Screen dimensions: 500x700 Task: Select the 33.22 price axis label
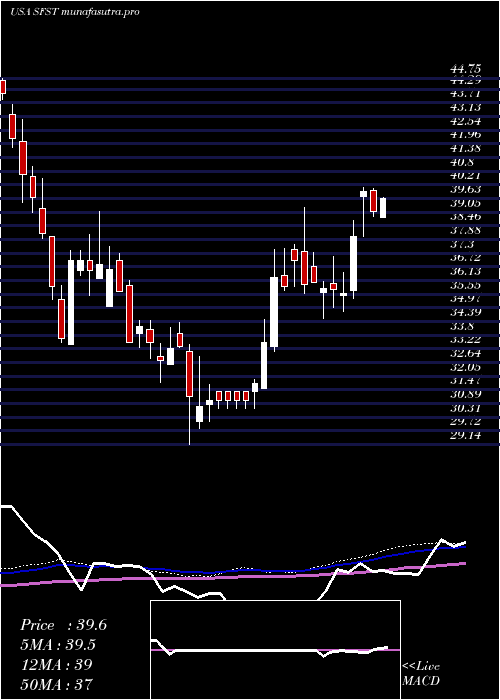tap(466, 340)
